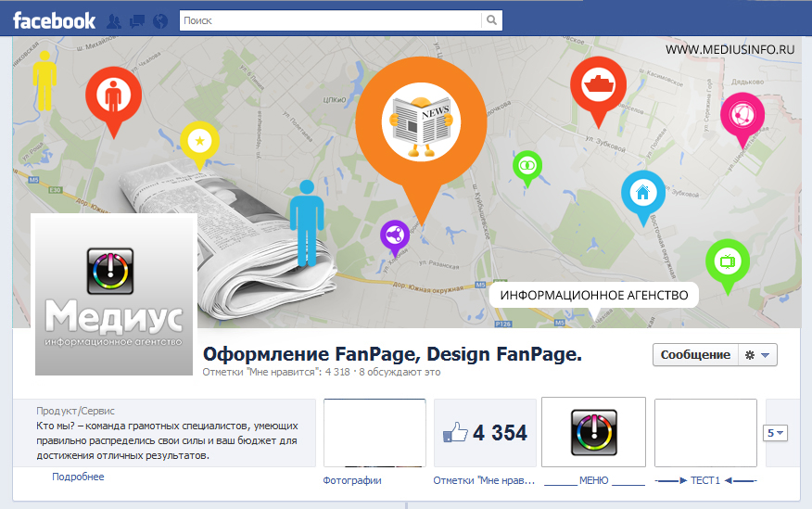Viewport: 812px width, 509px height.
Task: Click the large orange NEWS pin
Action: click(x=421, y=140)
